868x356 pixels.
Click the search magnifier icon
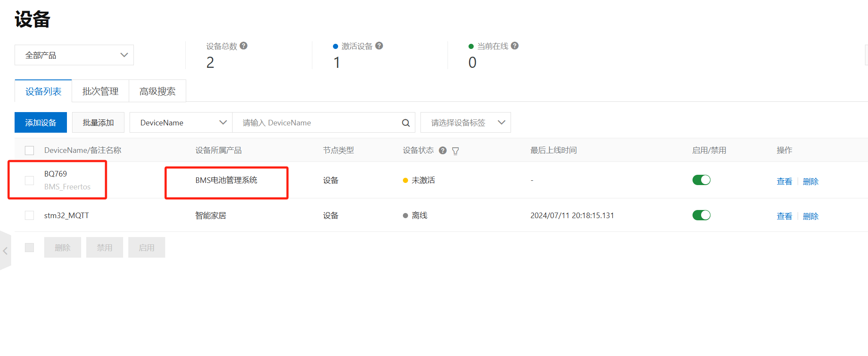(405, 123)
